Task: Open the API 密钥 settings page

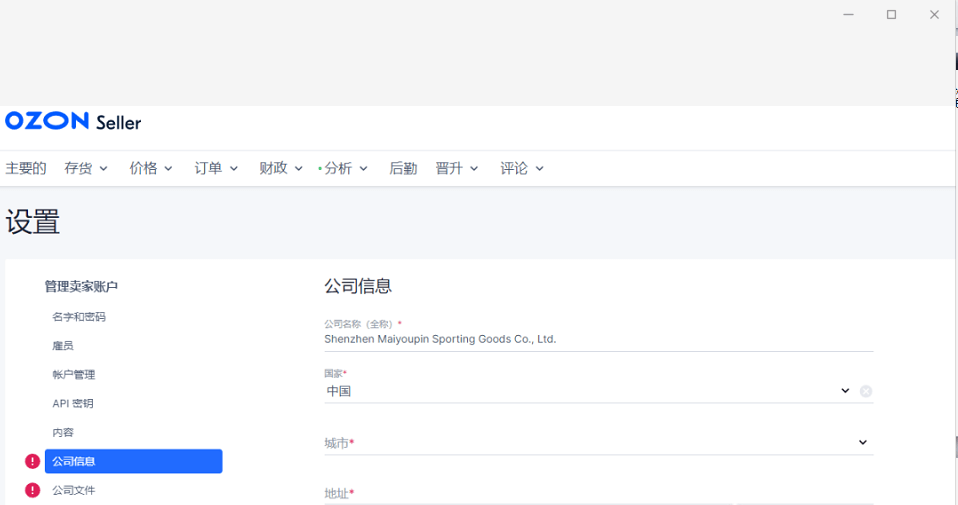Action: pos(73,404)
